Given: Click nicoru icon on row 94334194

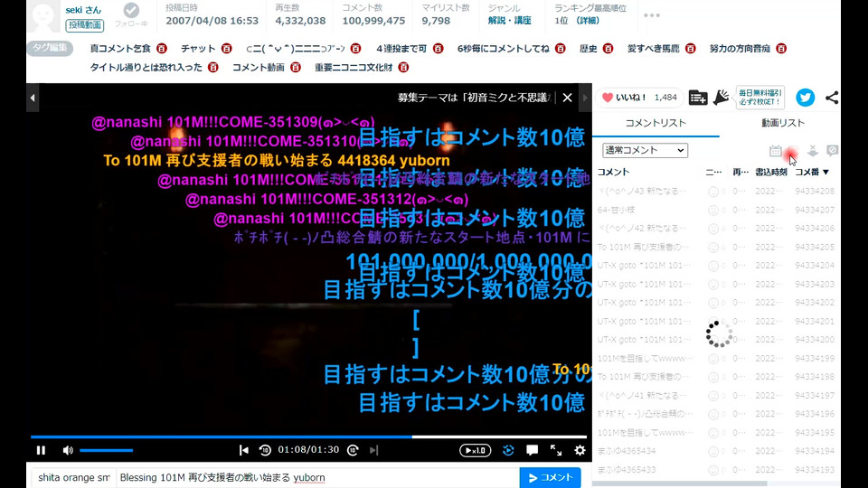Looking at the screenshot, I should [x=713, y=451].
